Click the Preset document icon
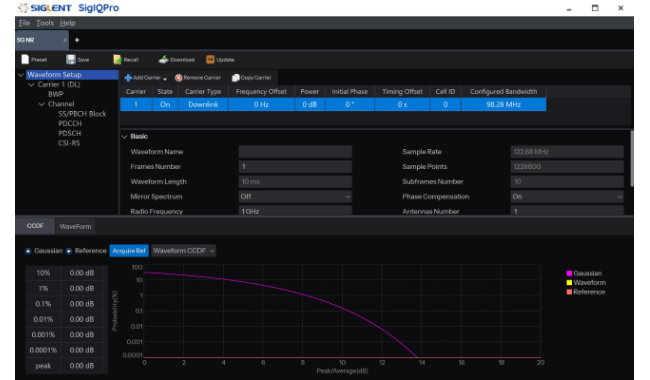The image size is (650, 380). [25, 59]
